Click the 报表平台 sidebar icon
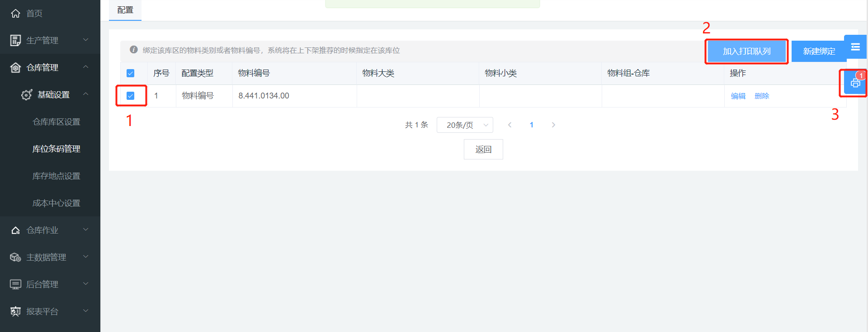 click(15, 312)
